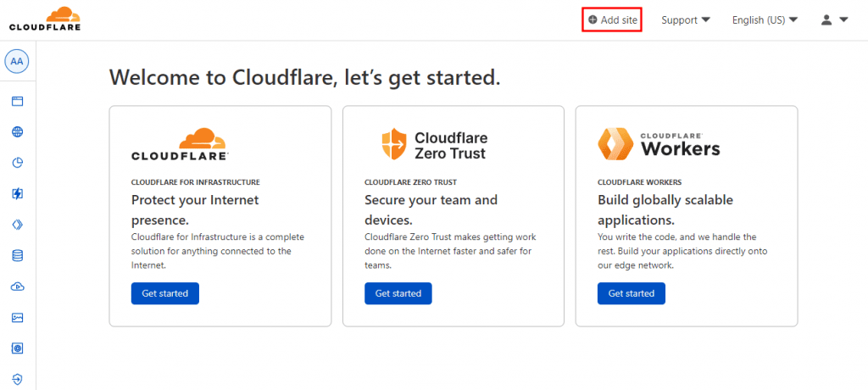
Task: Open Workers diamond-brackets icon in sidebar
Action: (x=17, y=225)
